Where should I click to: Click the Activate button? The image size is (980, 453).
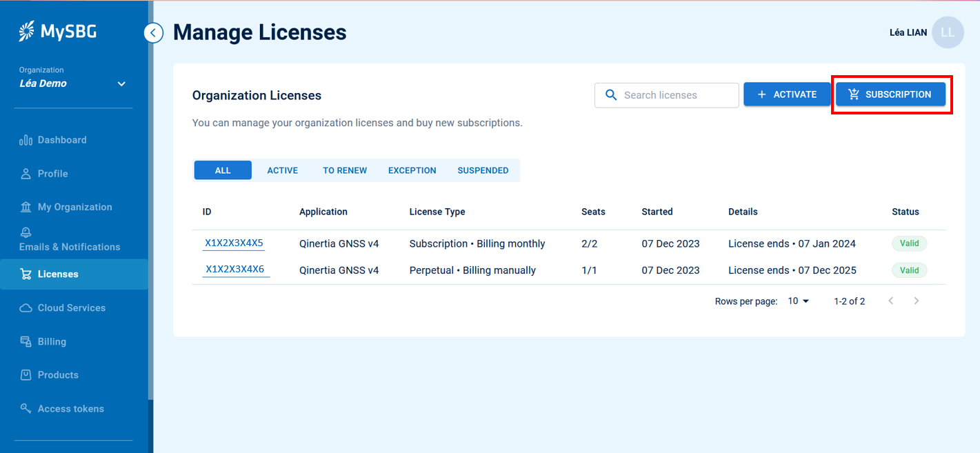click(x=786, y=94)
